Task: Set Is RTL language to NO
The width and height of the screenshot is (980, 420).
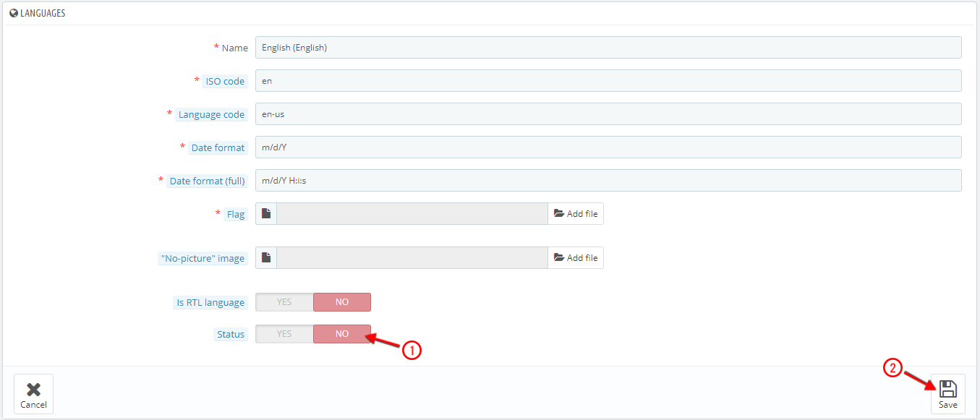Action: click(342, 302)
